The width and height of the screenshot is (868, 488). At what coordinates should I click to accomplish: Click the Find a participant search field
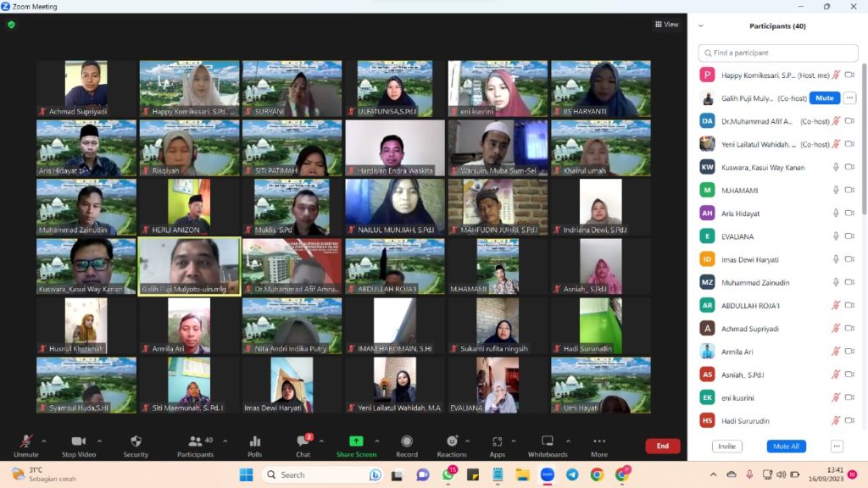tap(778, 53)
